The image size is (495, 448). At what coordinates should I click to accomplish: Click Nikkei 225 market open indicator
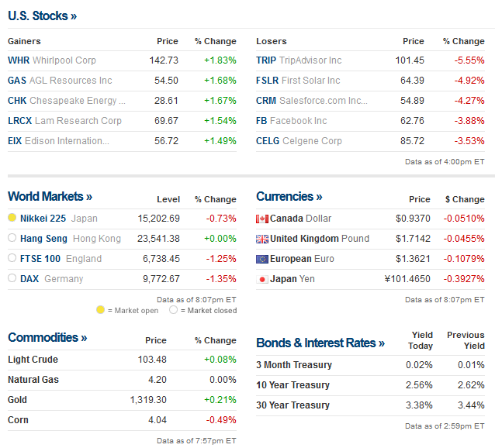[12, 219]
